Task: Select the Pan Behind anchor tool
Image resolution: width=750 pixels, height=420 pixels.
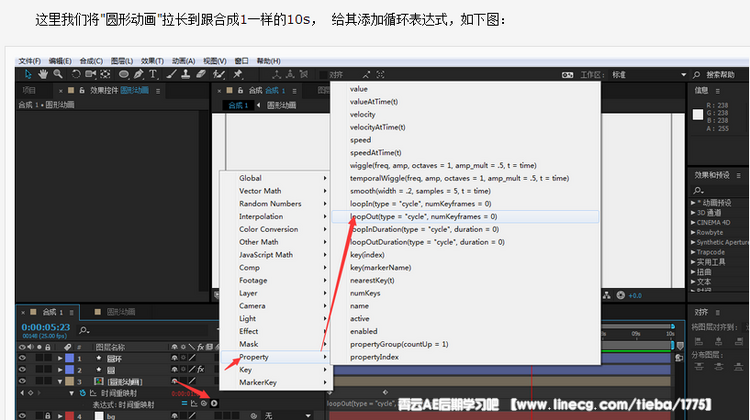Action: [105, 74]
